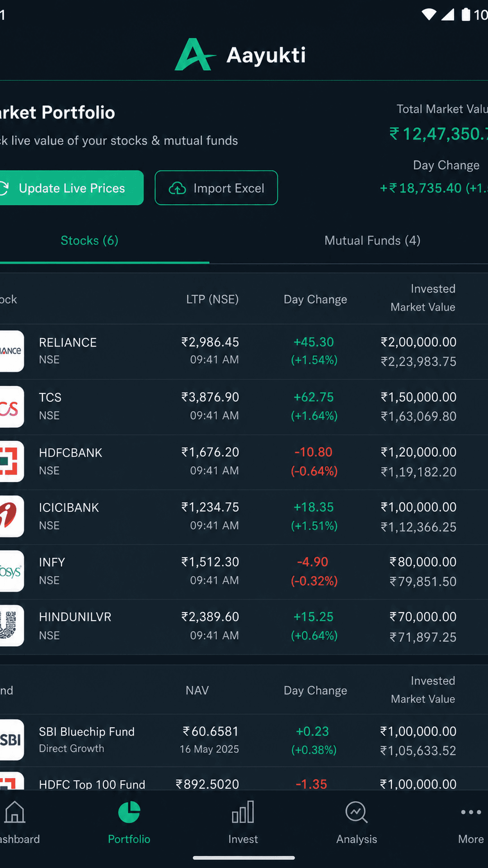Open the RELIANCE stock name
The width and height of the screenshot is (488, 868).
click(68, 343)
